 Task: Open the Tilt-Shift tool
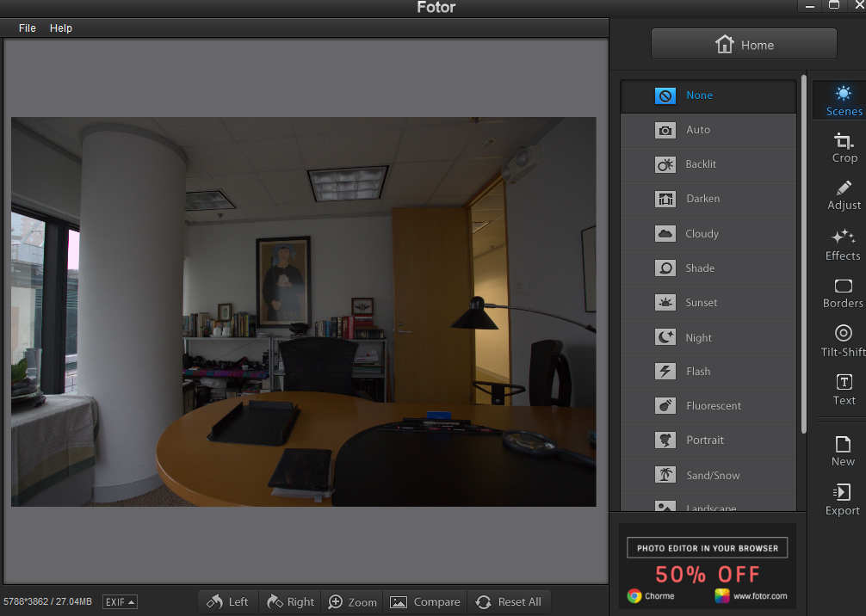[x=844, y=341]
